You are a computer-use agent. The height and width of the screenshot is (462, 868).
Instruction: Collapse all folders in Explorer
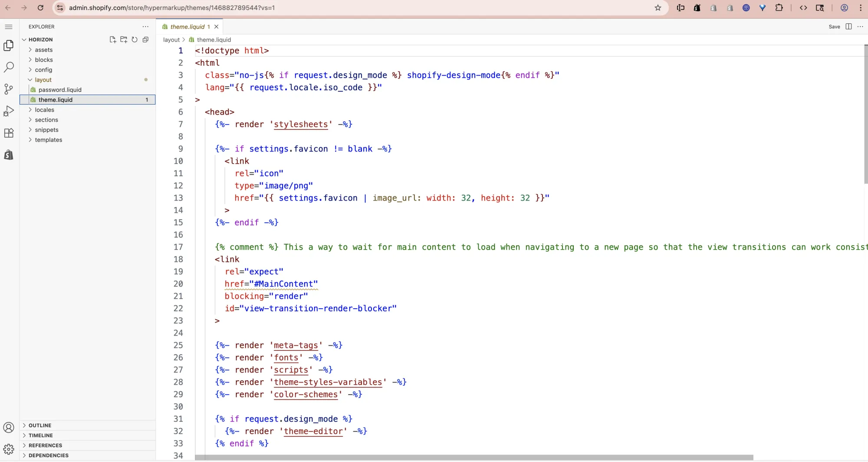pyautogui.click(x=145, y=40)
